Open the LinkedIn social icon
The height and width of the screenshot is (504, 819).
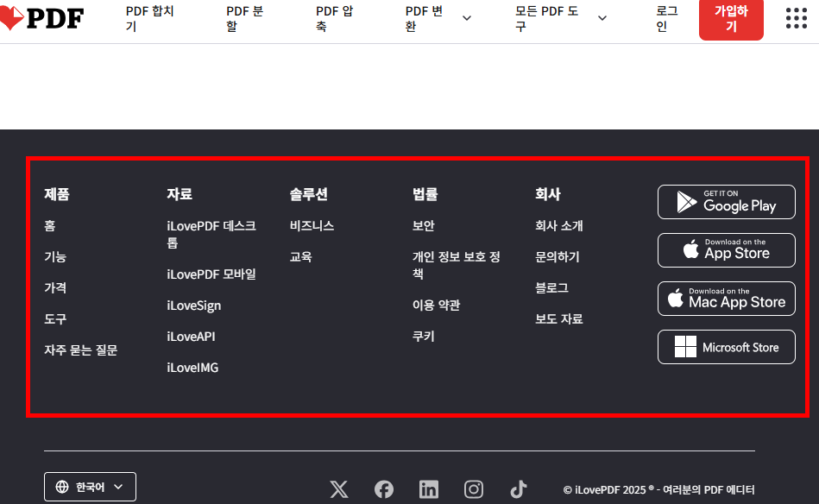click(428, 487)
